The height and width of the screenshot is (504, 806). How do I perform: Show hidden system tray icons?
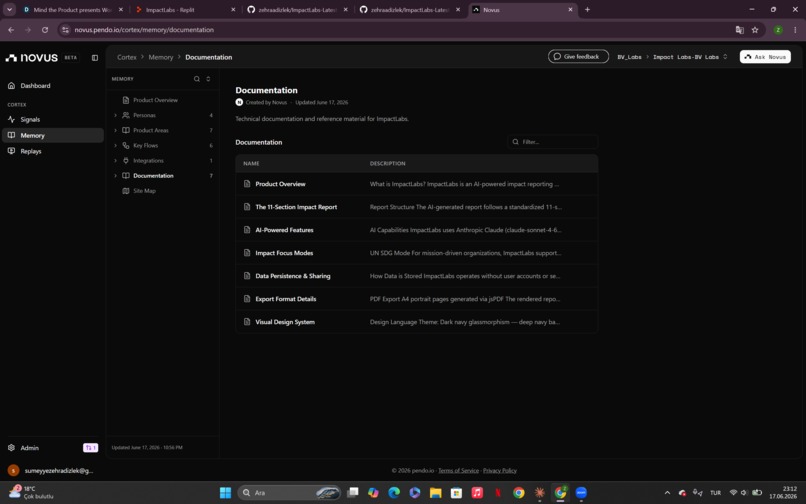click(x=667, y=493)
